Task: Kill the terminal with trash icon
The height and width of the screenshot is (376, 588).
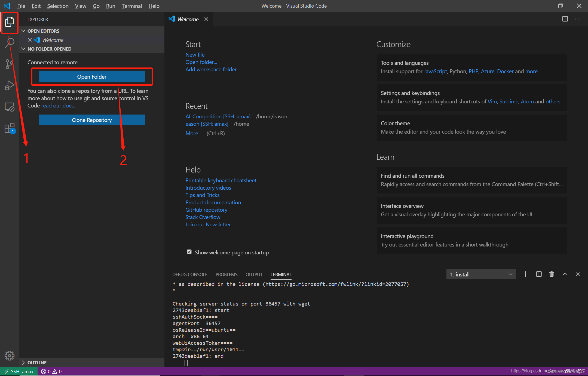Action: pyautogui.click(x=552, y=274)
